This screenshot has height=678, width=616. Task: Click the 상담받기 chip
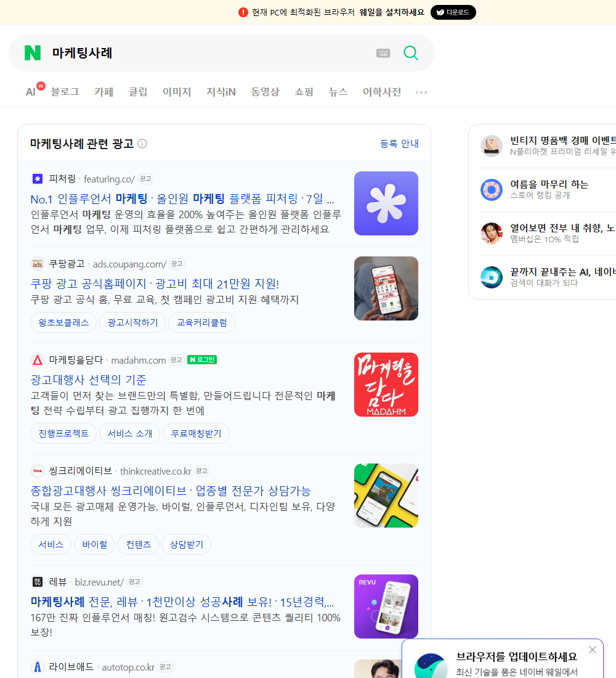tap(186, 544)
